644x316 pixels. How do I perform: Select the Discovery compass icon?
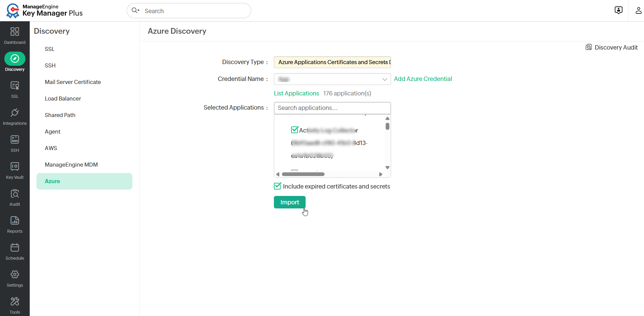tap(15, 59)
